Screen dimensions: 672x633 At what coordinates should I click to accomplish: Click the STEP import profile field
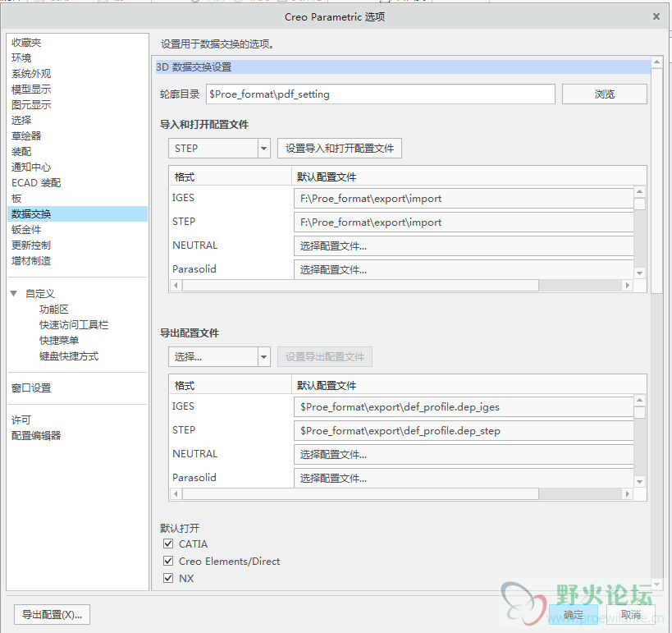(464, 222)
